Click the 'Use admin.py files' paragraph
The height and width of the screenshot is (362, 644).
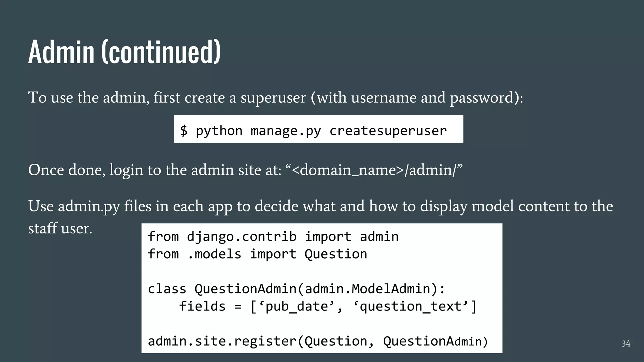tap(320, 206)
